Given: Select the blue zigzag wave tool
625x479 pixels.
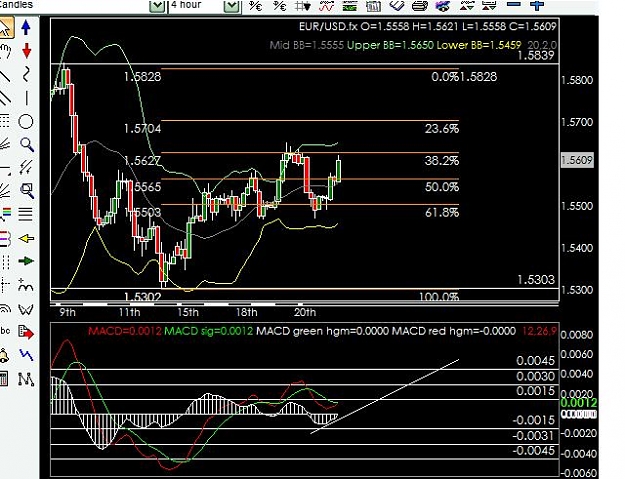Looking at the screenshot, I should tap(26, 355).
